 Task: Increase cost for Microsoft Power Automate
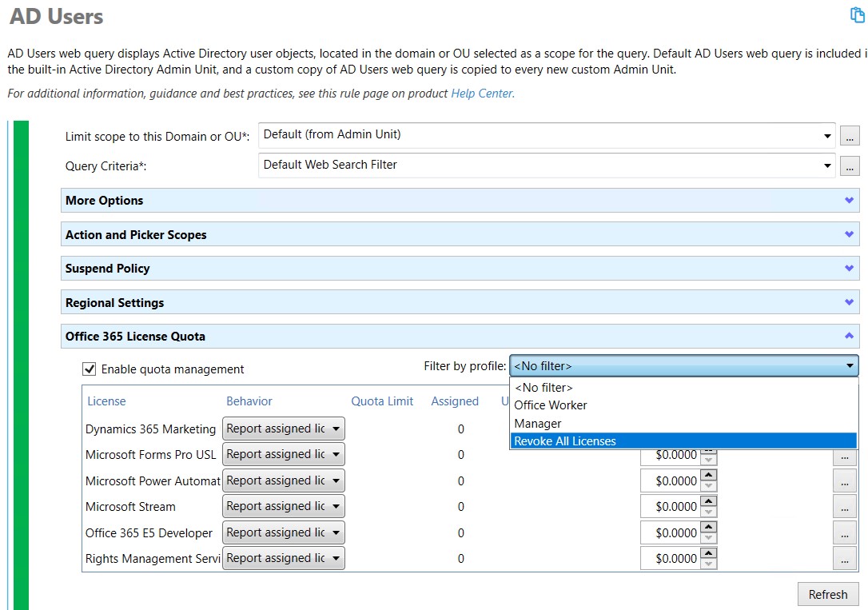point(709,475)
